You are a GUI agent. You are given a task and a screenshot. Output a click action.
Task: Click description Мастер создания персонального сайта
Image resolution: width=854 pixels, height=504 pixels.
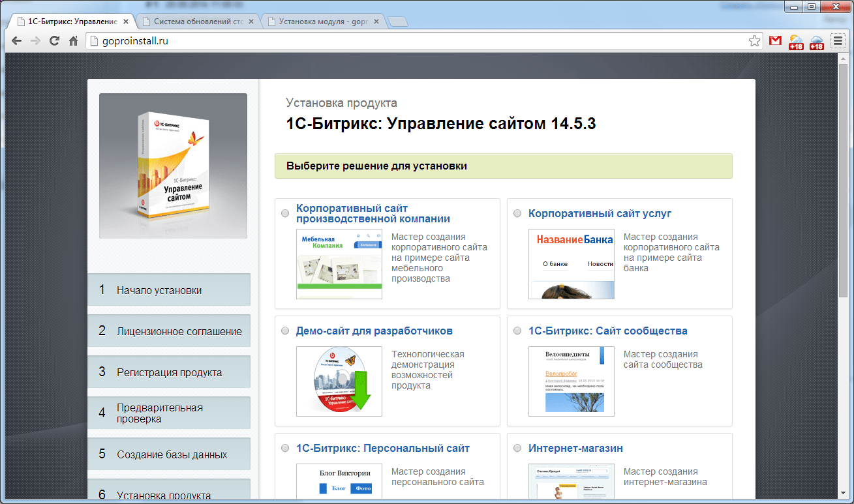coord(438,477)
